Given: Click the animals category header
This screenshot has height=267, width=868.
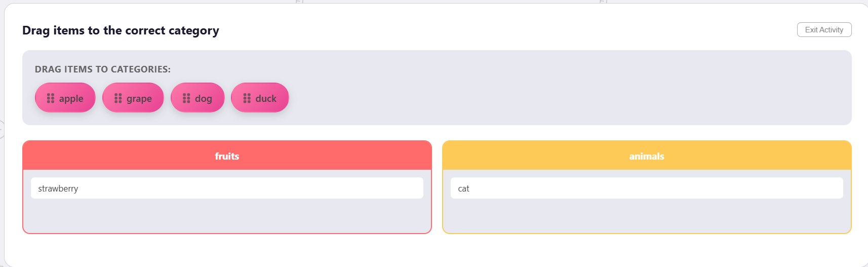Looking at the screenshot, I should pyautogui.click(x=647, y=156).
